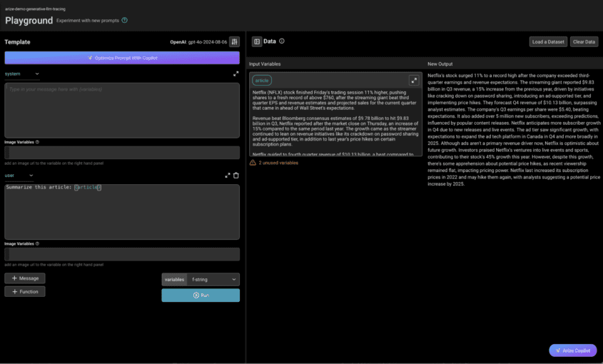The width and height of the screenshot is (603, 364).
Task: Expand the system message editor
Action: tap(235, 74)
